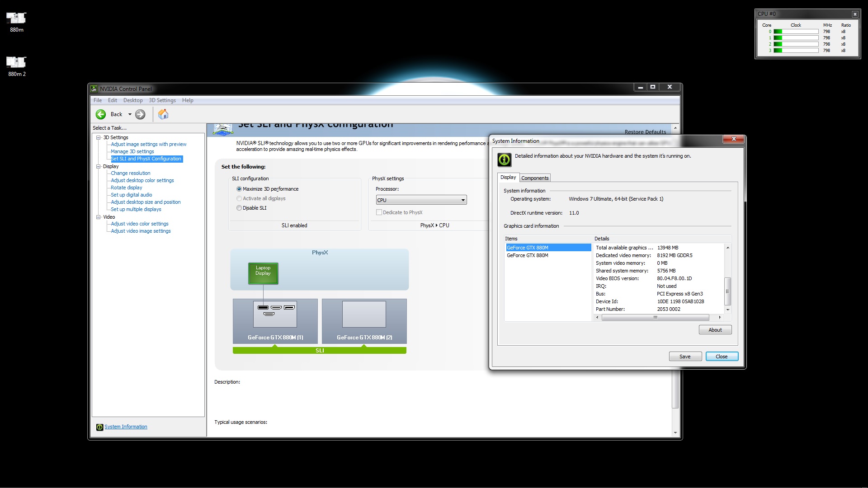Click the Save button
The height and width of the screenshot is (488, 868).
[685, 357]
